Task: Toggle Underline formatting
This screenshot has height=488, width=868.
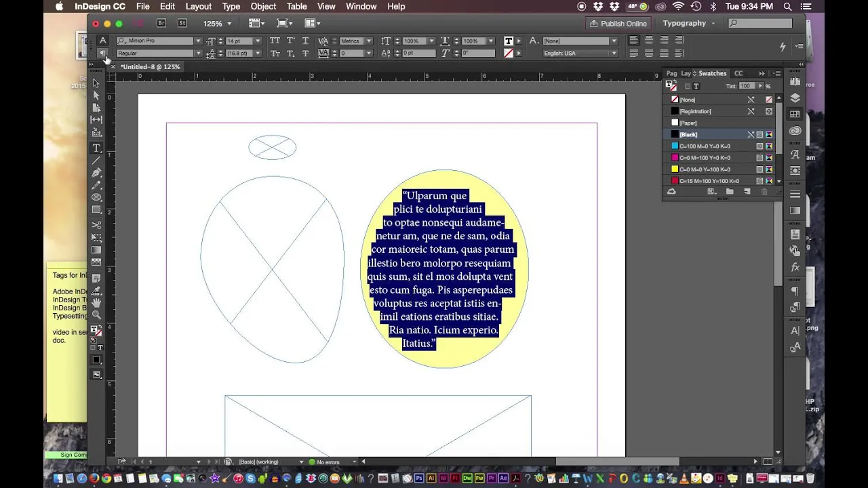Action: pyautogui.click(x=305, y=41)
